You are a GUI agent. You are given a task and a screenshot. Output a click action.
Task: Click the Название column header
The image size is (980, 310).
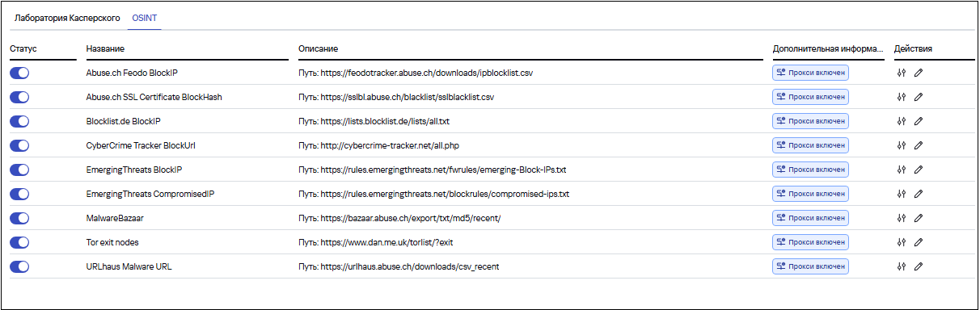click(105, 48)
